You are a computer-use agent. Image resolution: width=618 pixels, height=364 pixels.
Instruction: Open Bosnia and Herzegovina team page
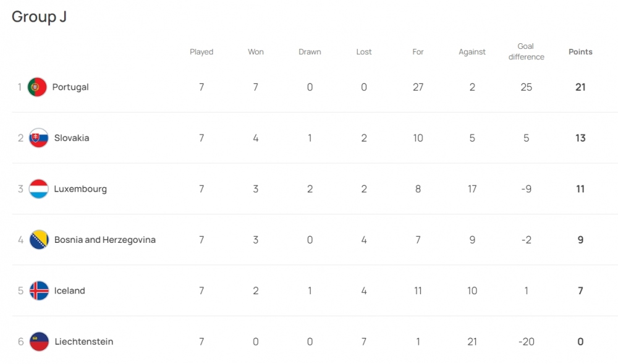(x=105, y=240)
